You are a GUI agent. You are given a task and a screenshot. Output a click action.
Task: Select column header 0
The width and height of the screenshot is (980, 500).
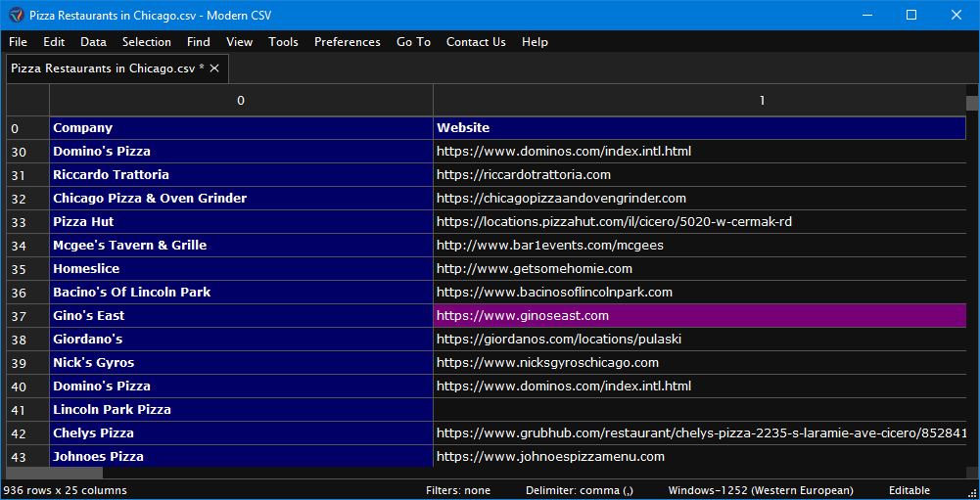point(241,100)
